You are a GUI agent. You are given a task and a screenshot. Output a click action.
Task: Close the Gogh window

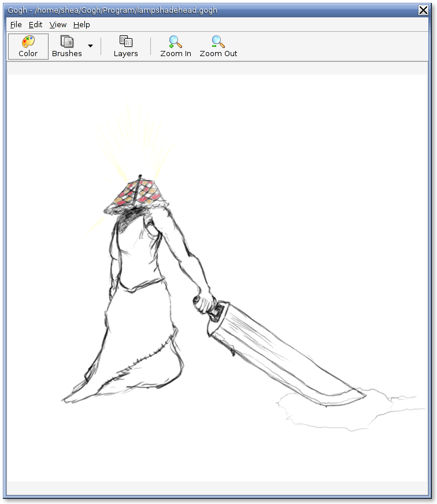[423, 10]
